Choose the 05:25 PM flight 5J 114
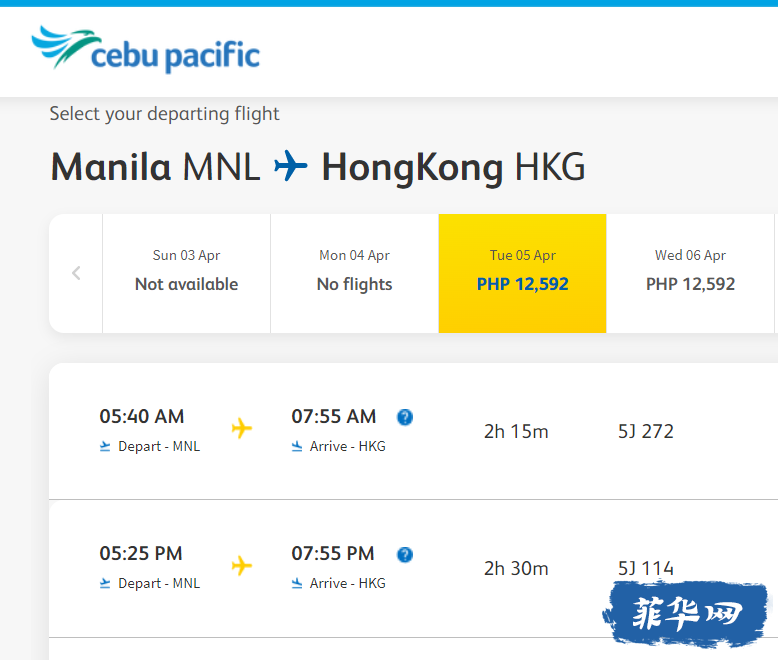Screen dimensions: 778x660 [413, 569]
